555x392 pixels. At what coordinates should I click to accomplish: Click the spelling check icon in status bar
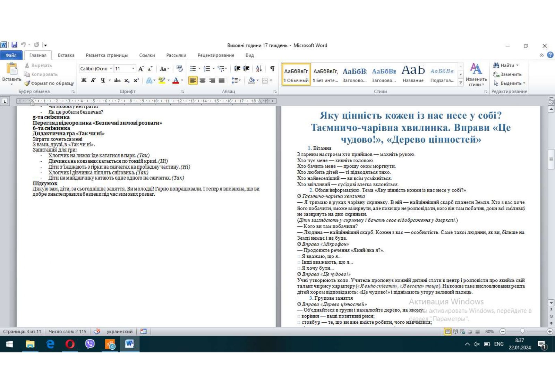(97, 332)
